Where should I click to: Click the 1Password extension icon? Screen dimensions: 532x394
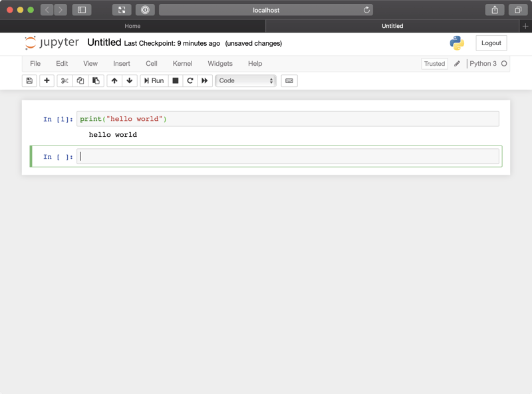pos(145,10)
